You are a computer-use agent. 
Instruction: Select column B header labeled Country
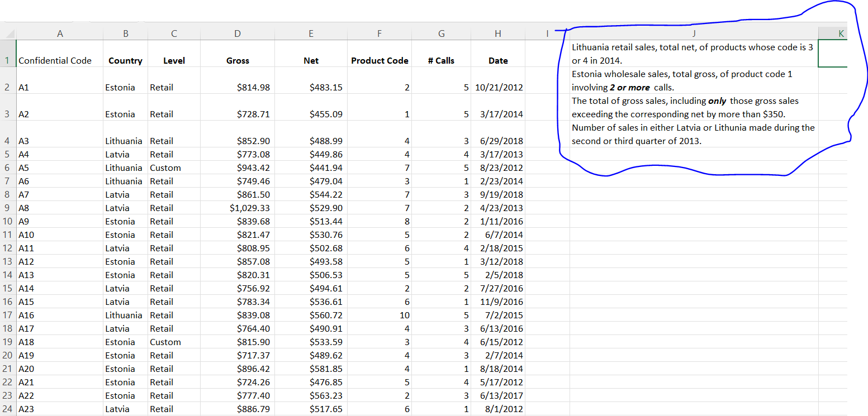pos(125,33)
